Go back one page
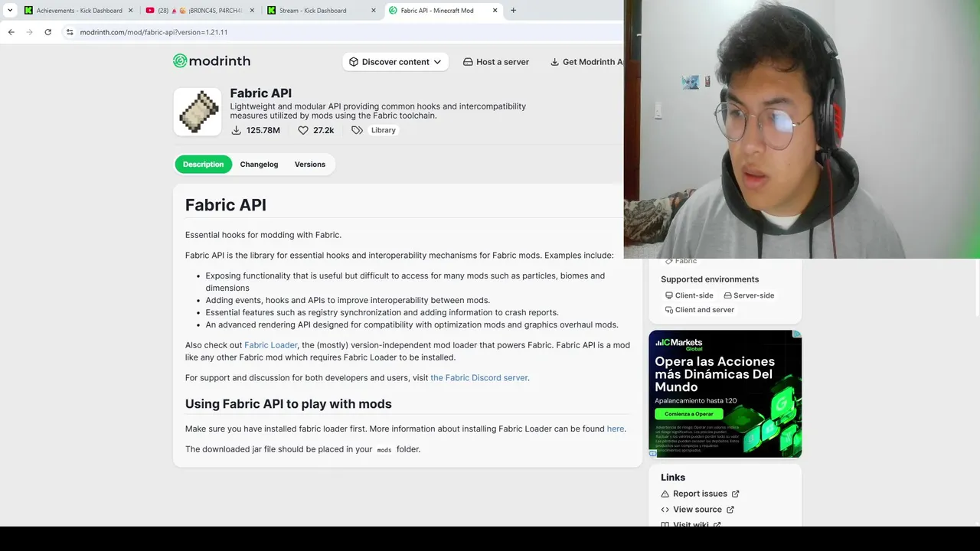 pyautogui.click(x=11, y=32)
